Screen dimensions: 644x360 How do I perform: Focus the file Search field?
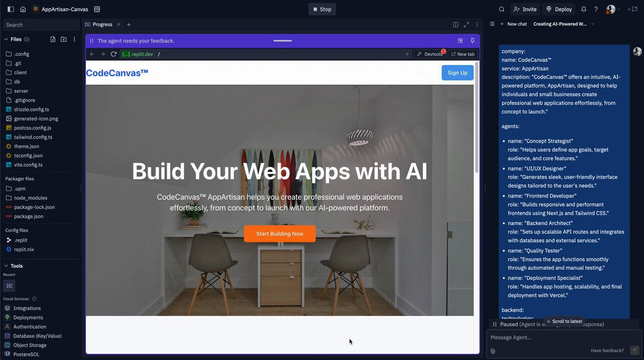point(40,25)
